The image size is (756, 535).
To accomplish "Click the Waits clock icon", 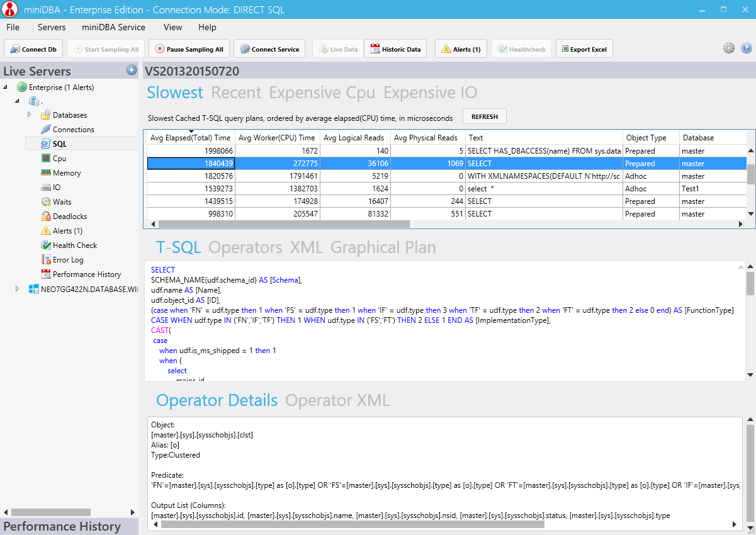I will pos(46,202).
